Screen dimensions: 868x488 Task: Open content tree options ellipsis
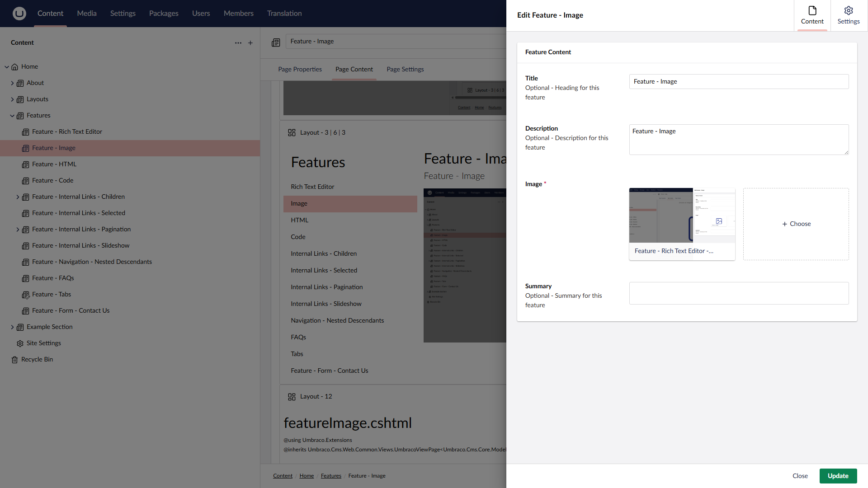[x=238, y=43]
